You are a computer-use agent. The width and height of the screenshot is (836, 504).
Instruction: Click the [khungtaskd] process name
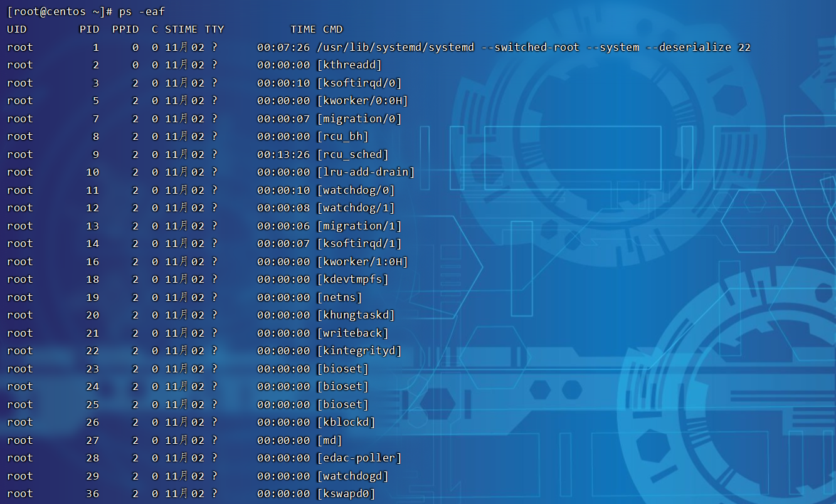tap(356, 315)
